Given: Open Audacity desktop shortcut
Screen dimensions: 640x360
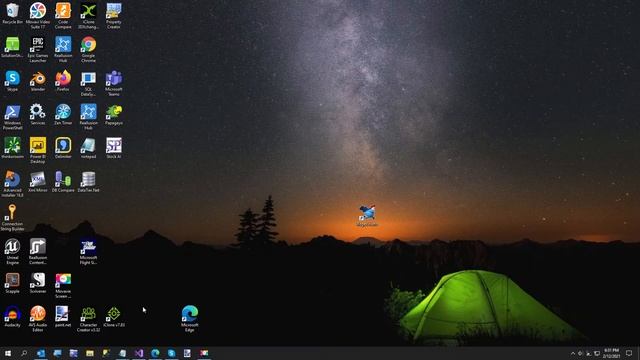Looking at the screenshot, I should 12,317.
